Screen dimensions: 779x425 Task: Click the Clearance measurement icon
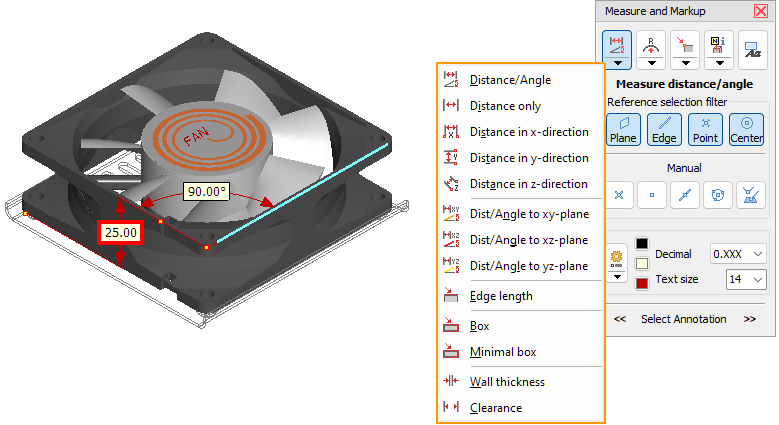pos(450,408)
